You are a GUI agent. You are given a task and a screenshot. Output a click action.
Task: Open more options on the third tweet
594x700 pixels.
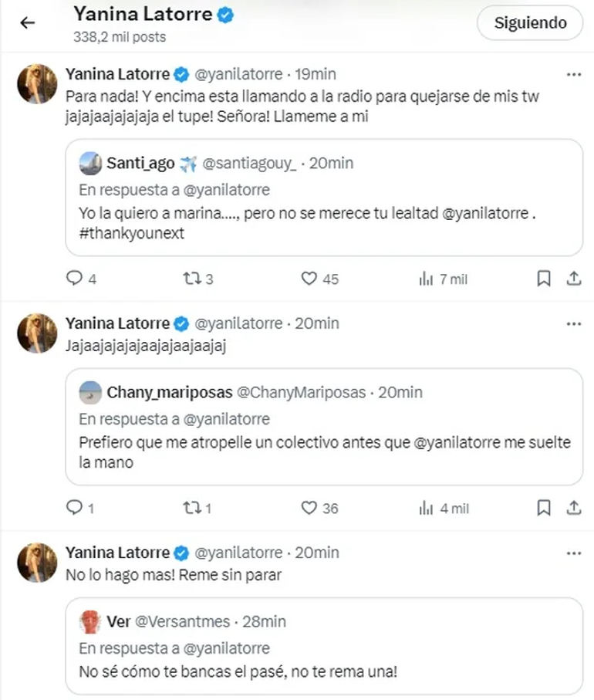(x=573, y=552)
